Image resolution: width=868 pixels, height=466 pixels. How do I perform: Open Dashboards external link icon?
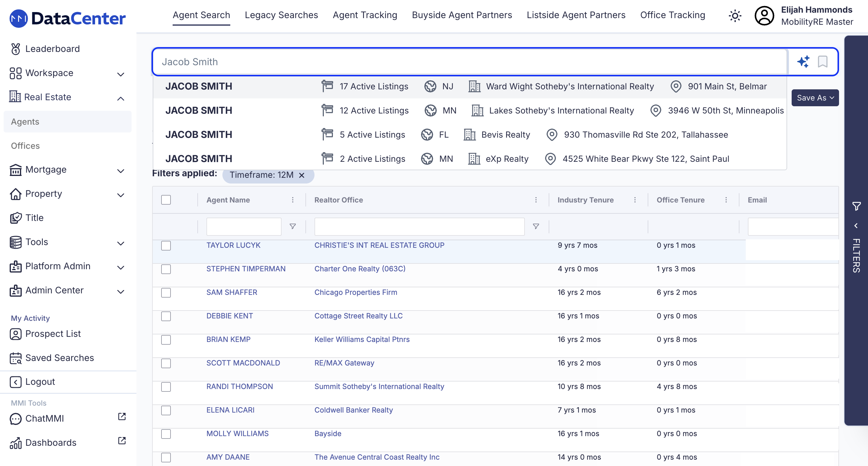point(122,441)
